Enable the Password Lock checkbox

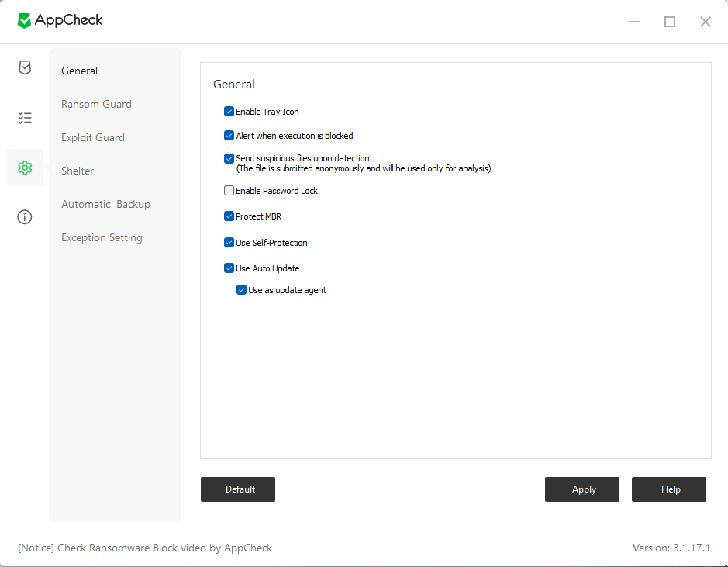point(229,191)
